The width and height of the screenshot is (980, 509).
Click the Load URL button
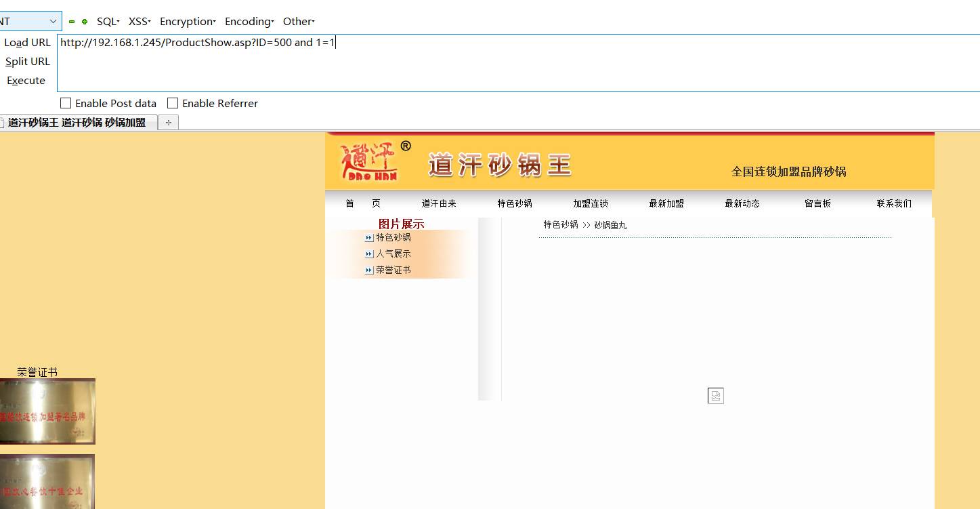coord(27,42)
